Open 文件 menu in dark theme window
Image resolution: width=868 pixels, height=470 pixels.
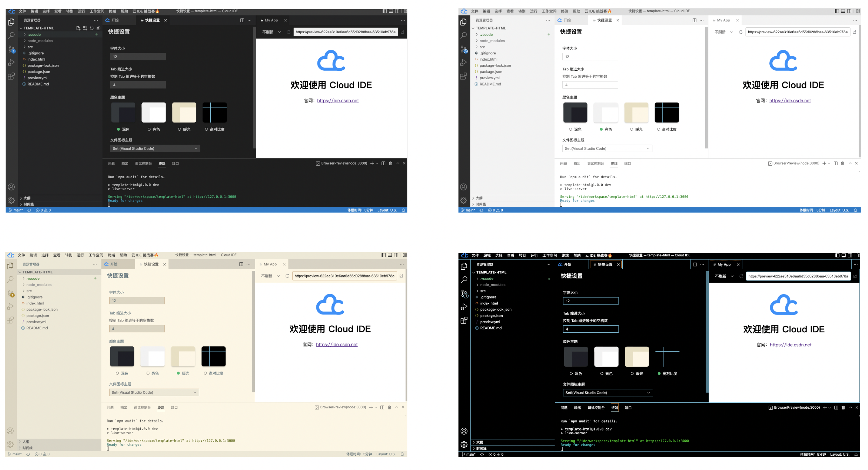[x=22, y=11]
